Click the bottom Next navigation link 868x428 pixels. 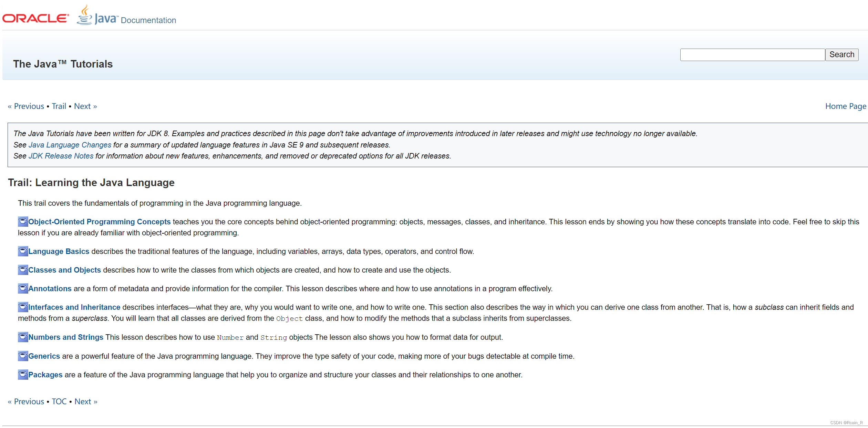[86, 401]
